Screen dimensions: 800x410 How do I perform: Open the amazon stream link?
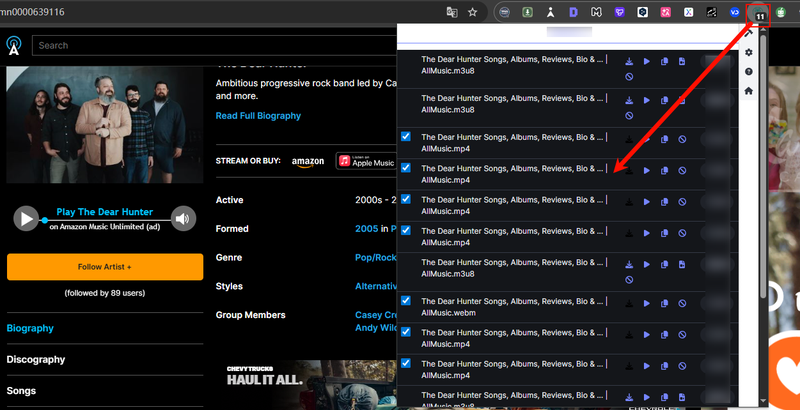tap(308, 162)
